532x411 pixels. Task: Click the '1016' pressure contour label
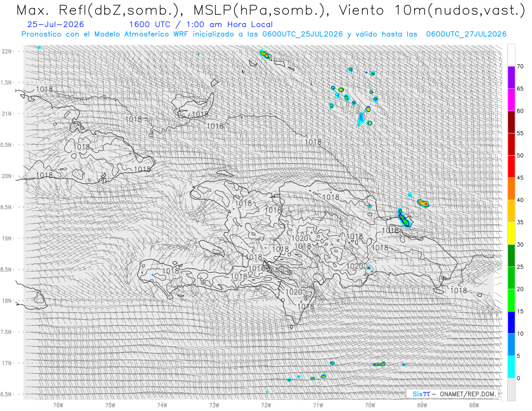click(x=256, y=269)
